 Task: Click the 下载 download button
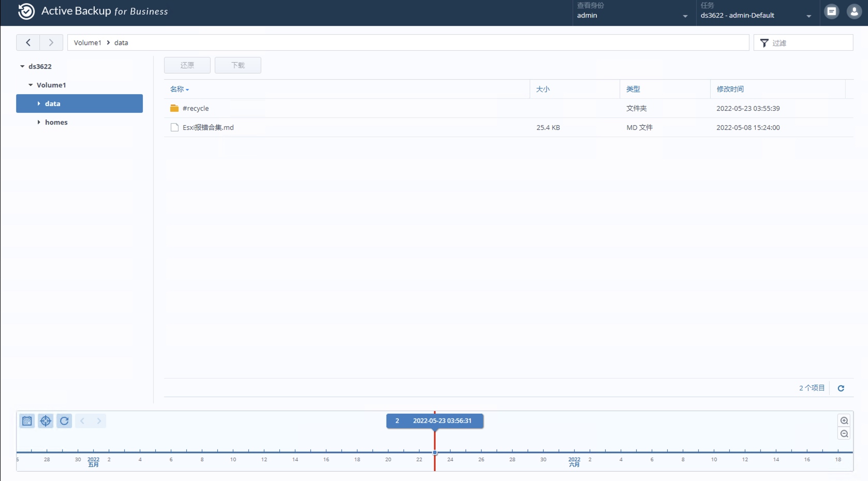click(x=238, y=65)
